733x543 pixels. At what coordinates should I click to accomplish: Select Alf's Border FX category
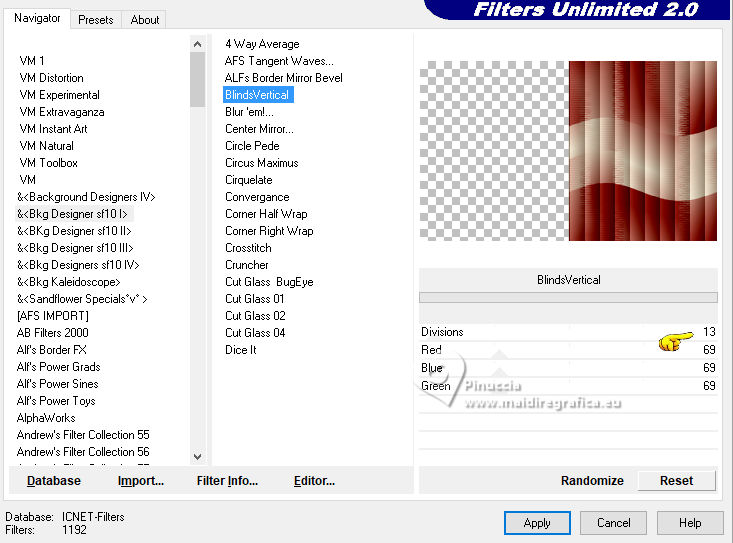51,350
